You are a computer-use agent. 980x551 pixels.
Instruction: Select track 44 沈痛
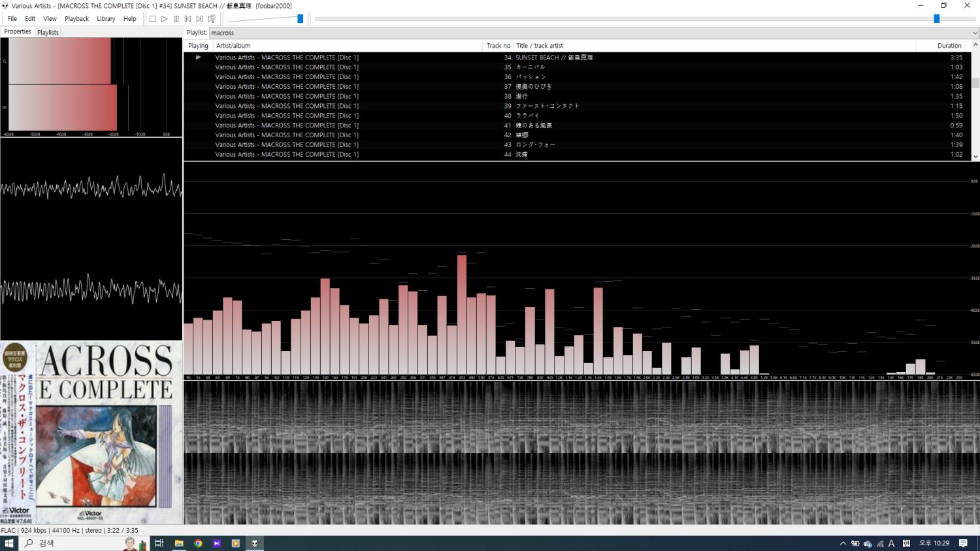[577, 154]
